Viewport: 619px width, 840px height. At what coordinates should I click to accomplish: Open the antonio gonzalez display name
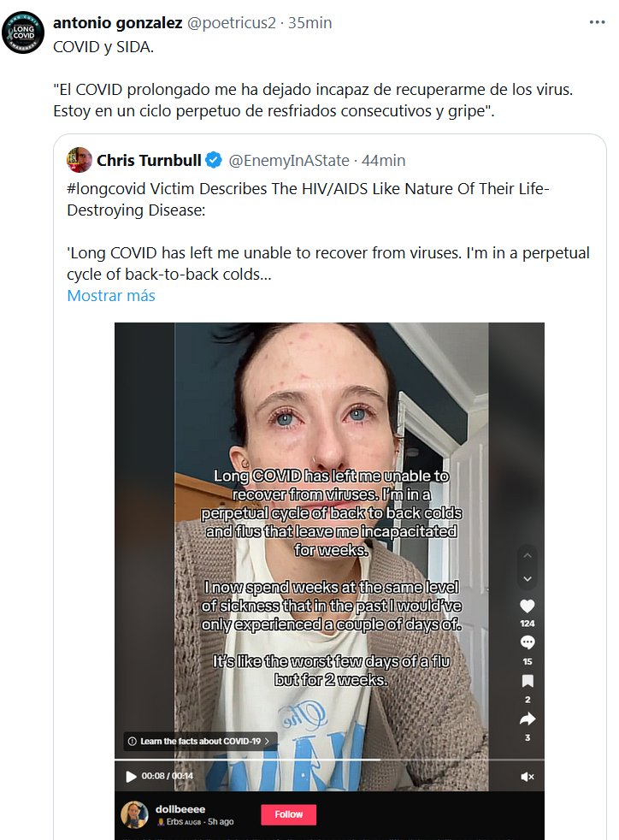(111, 23)
